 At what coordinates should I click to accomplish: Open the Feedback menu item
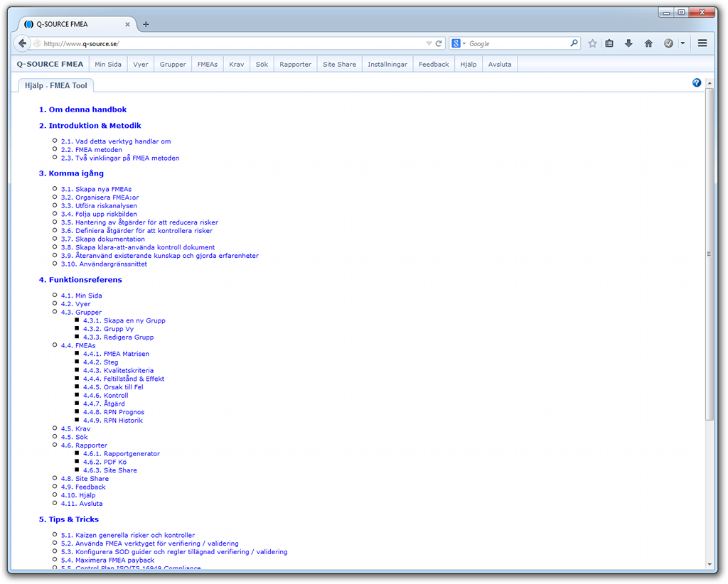point(434,64)
